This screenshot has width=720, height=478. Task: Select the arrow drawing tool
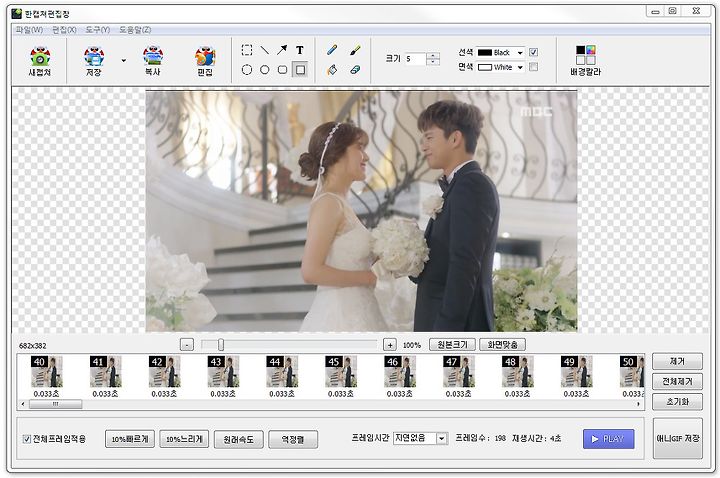(282, 50)
